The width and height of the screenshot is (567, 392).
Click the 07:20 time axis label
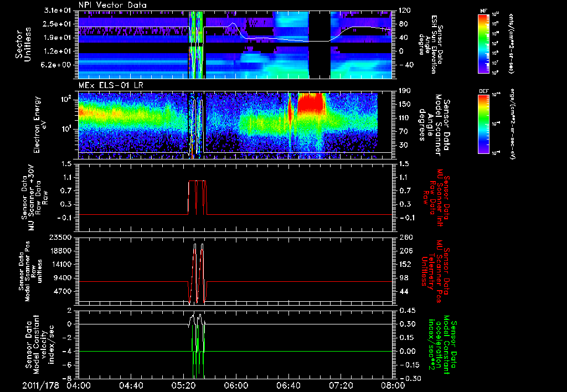pos(341,385)
